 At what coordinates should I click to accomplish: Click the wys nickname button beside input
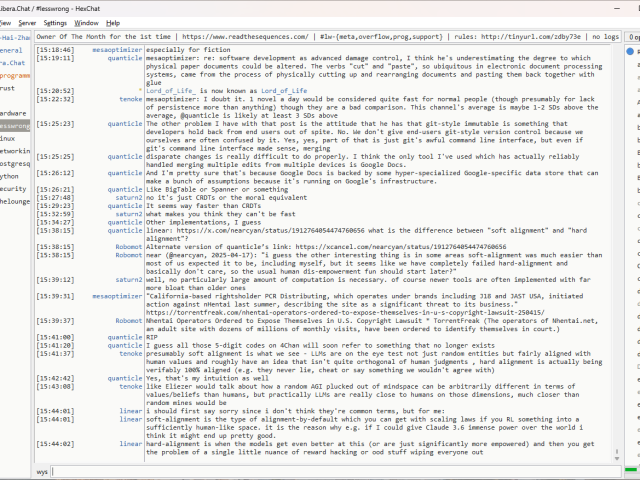[43, 469]
